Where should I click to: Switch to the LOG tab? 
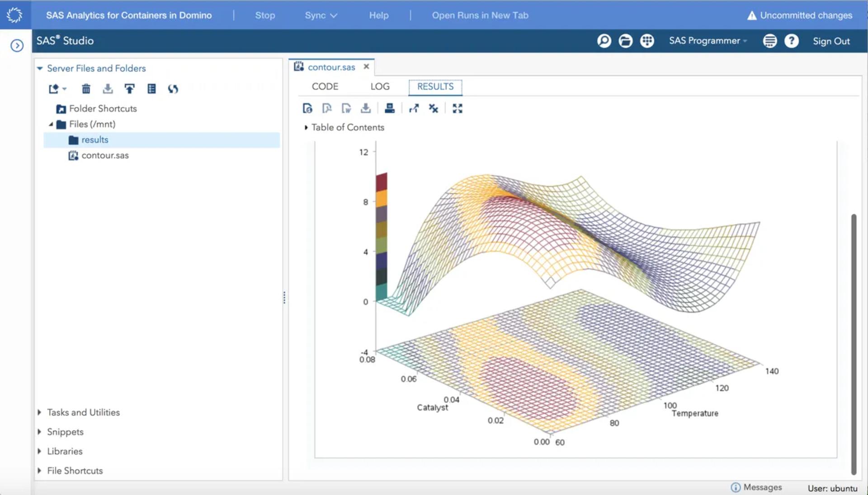point(380,87)
